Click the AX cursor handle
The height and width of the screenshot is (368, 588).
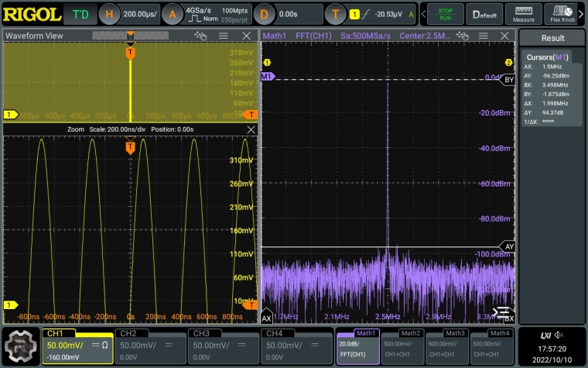pyautogui.click(x=267, y=318)
